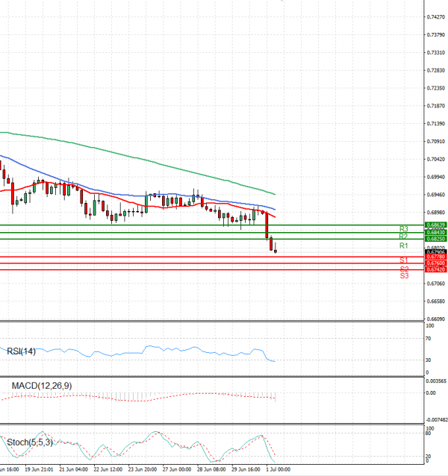Click the 0.69940 price axis value
448x476 pixels.
(x=436, y=177)
